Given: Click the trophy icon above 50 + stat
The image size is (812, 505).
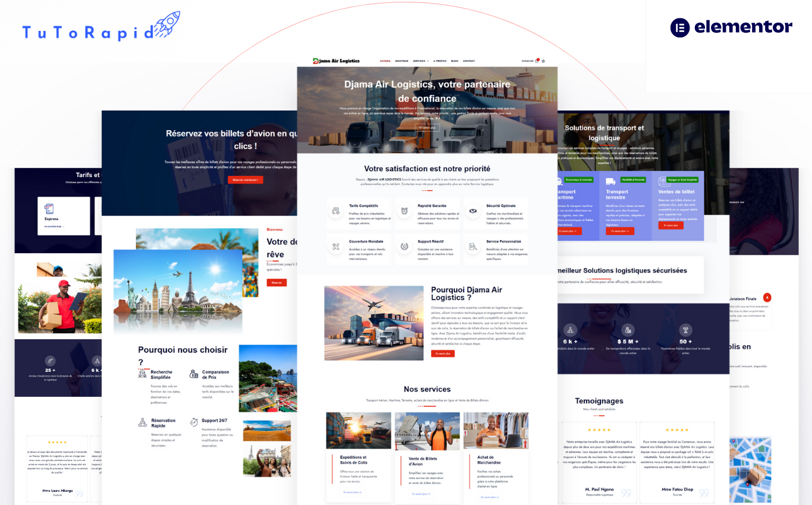Looking at the screenshot, I should [x=685, y=330].
